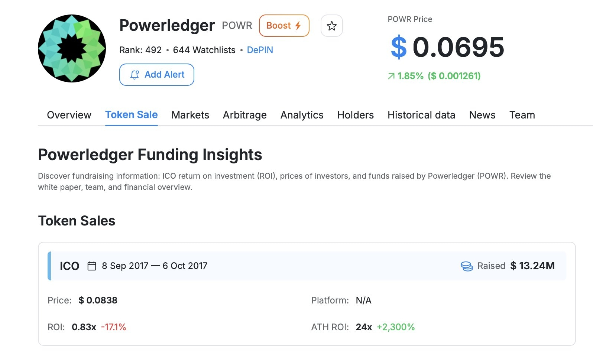The width and height of the screenshot is (593, 364).
Task: Click the lightning bolt icon inside Boost
Action: 298,26
